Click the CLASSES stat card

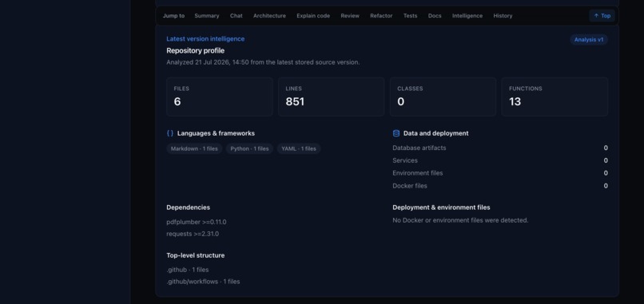443,97
